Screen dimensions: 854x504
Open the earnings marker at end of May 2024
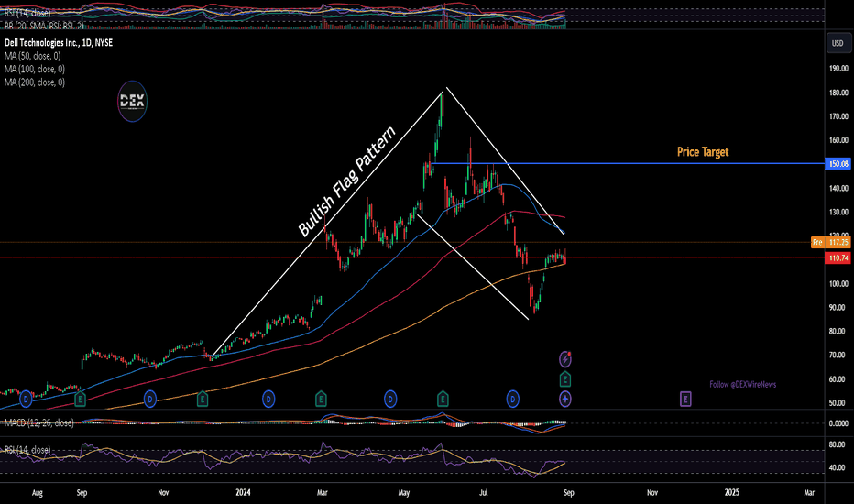(x=443, y=399)
